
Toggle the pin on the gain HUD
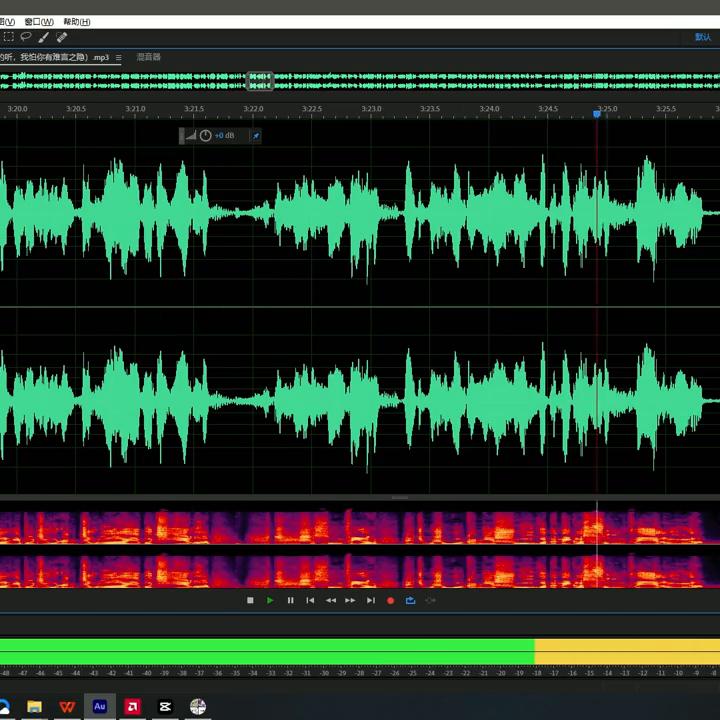click(255, 135)
